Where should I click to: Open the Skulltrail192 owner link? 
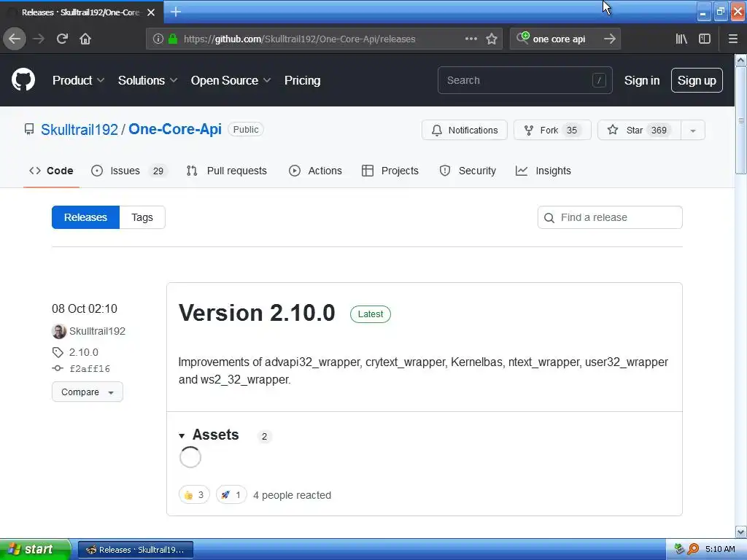[79, 130]
